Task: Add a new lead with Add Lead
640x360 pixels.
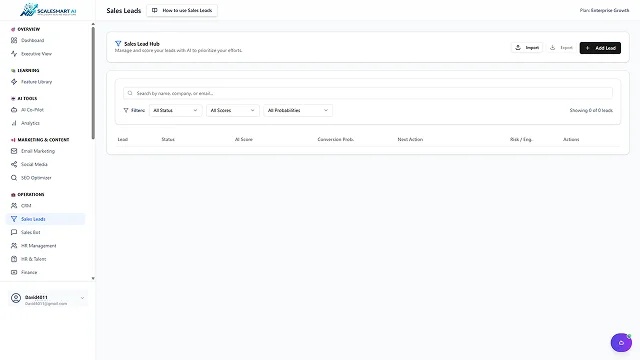Action: (600, 48)
